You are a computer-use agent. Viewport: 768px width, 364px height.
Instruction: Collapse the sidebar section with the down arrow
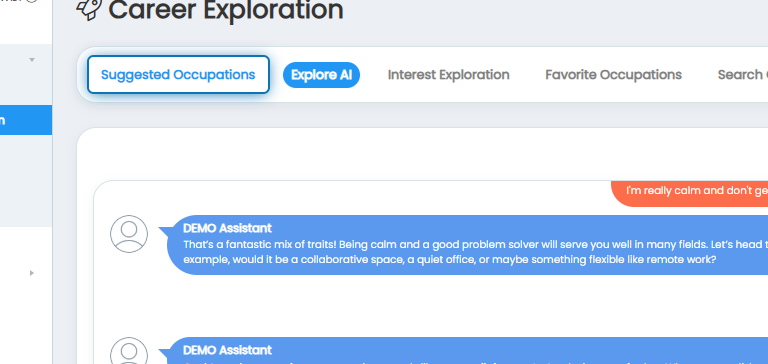32,60
